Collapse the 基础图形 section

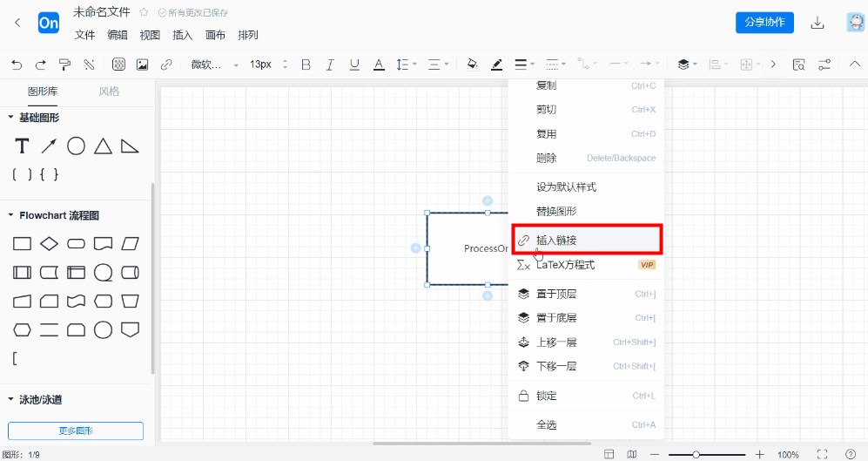[x=10, y=117]
